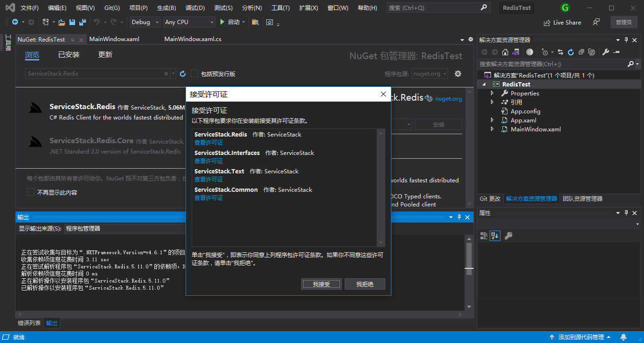Image resolution: width=644 pixels, height=343 pixels.
Task: Switch to the 已安装 installed tab
Action: coord(69,55)
